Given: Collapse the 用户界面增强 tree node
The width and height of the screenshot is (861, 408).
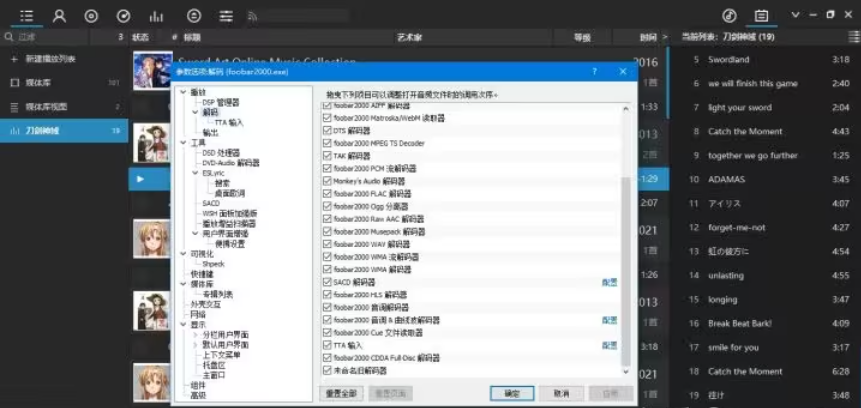Looking at the screenshot, I should tap(195, 233).
